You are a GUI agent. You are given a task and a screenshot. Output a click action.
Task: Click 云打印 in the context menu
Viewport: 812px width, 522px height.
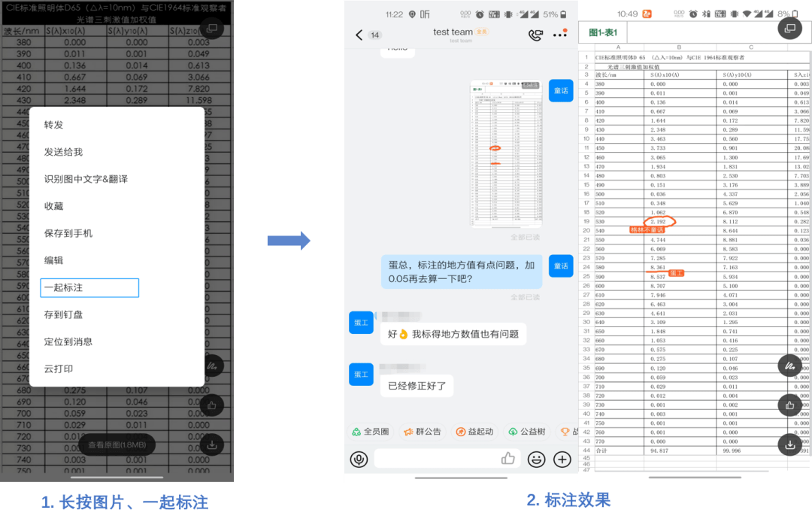pos(59,369)
